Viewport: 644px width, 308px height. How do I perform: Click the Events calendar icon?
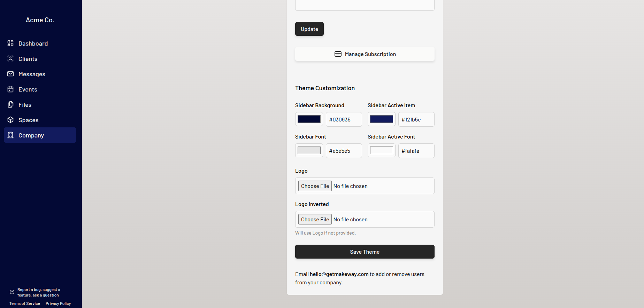coord(10,89)
